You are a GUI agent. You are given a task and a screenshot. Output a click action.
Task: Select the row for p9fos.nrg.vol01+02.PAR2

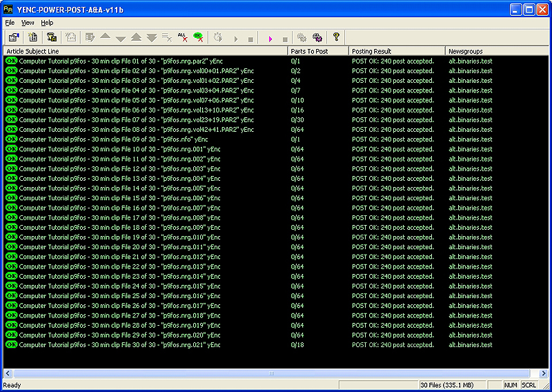276,80
